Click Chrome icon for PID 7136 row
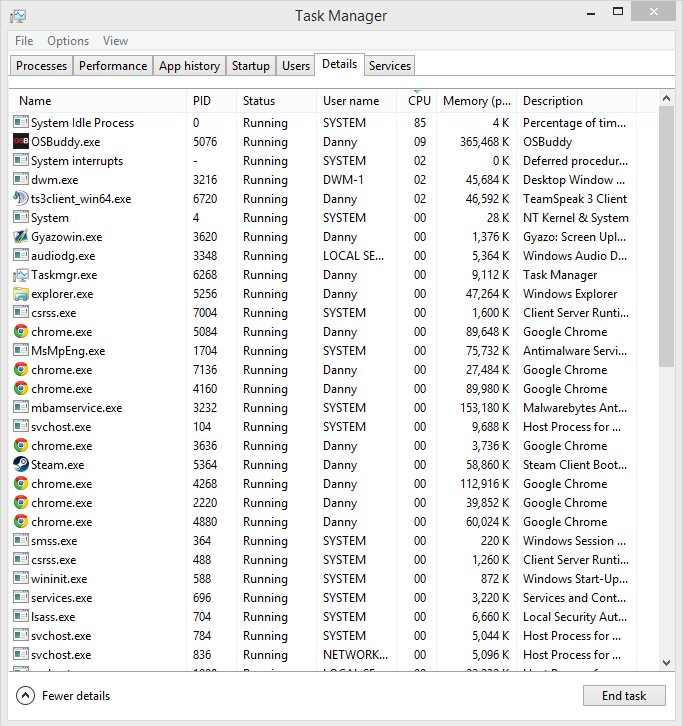The width and height of the screenshot is (683, 726). [x=21, y=369]
